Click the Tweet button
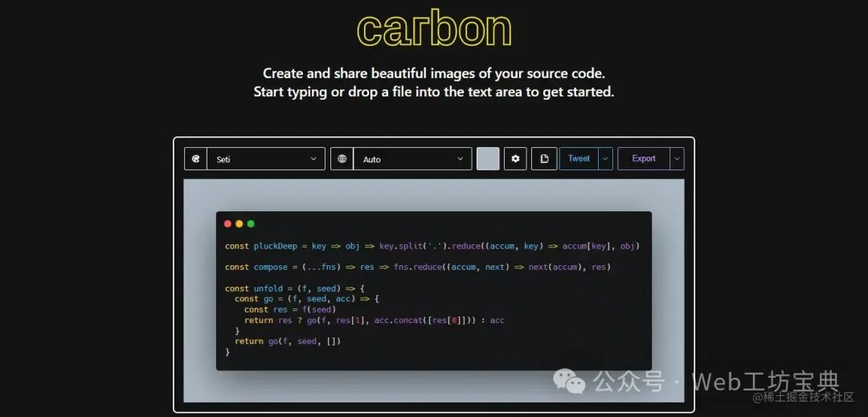Viewport: 868px width, 417px height. [579, 159]
